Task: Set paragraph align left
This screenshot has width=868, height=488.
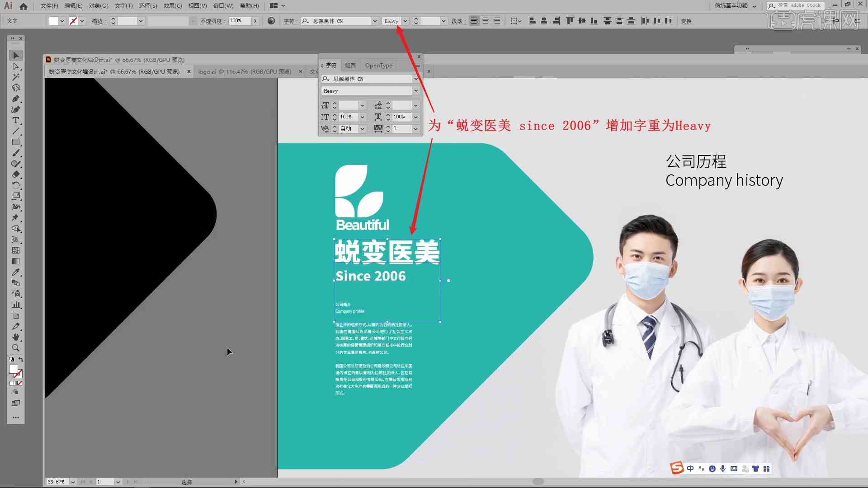Action: pos(474,21)
